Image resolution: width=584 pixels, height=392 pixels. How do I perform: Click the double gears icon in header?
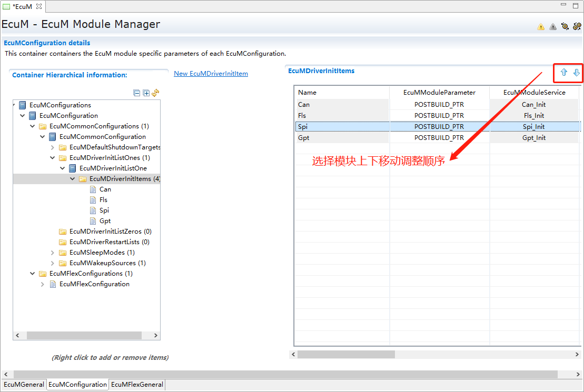click(577, 26)
